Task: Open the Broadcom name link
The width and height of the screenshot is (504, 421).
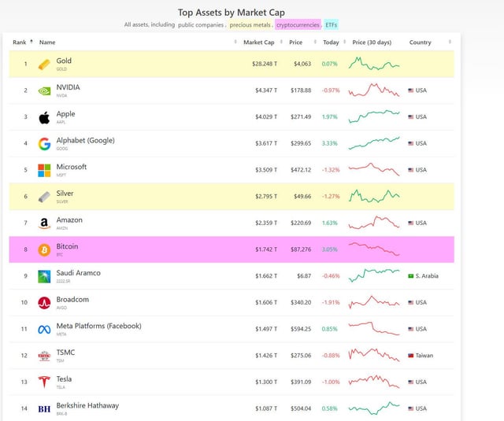Action: click(x=72, y=299)
